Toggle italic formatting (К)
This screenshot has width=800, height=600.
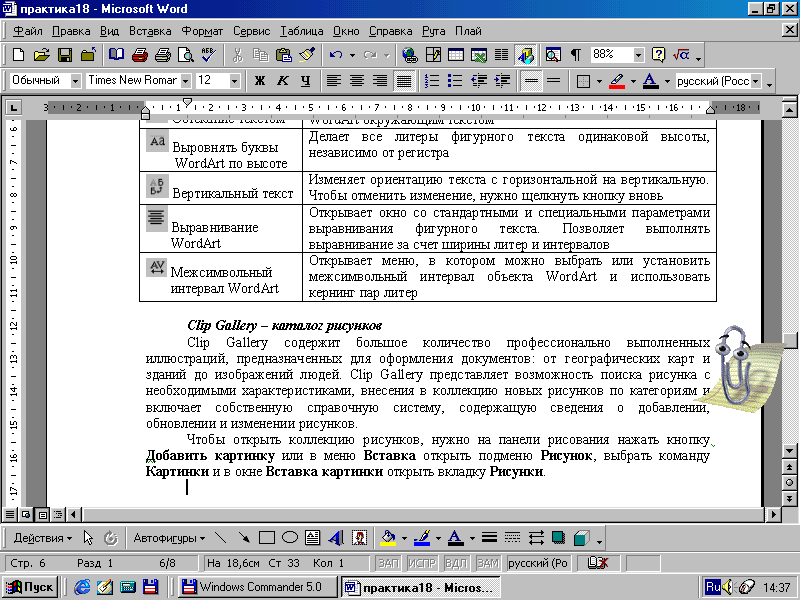[x=283, y=81]
